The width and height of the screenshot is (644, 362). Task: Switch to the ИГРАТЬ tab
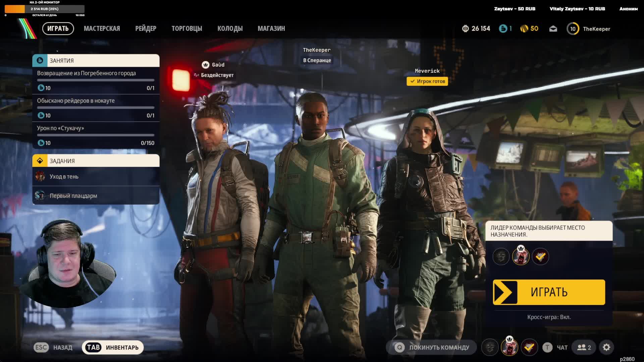[x=58, y=28]
